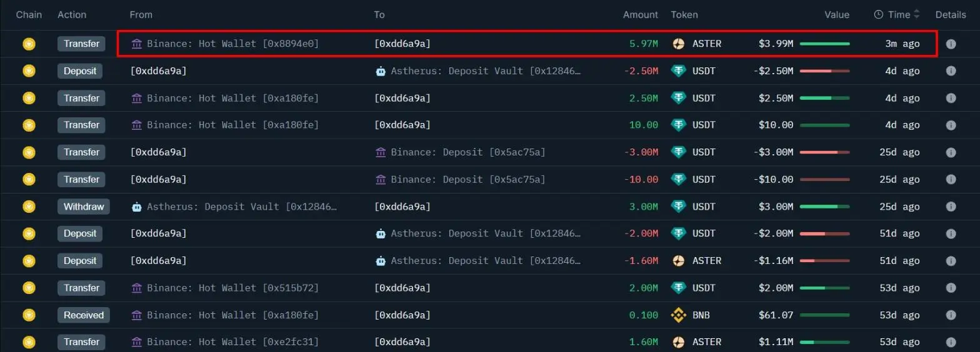Click the green value bar in $3.99M row
The image size is (980, 352).
(x=824, y=44)
